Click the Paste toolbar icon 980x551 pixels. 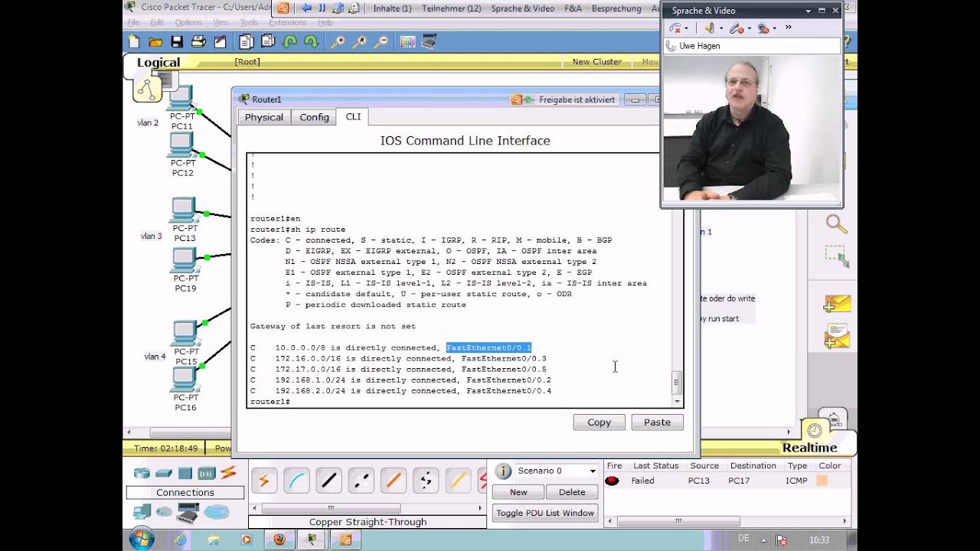[268, 42]
